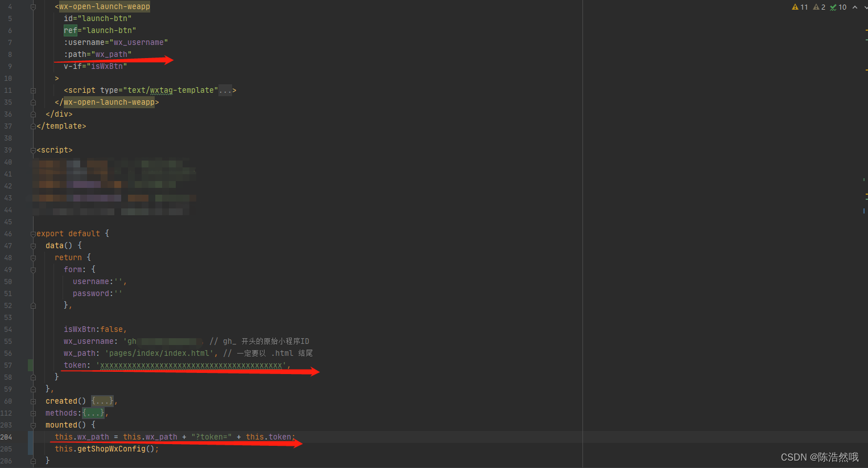Open the folded {...} placeholder after methods:
This screenshot has height=468, width=868.
tap(93, 413)
